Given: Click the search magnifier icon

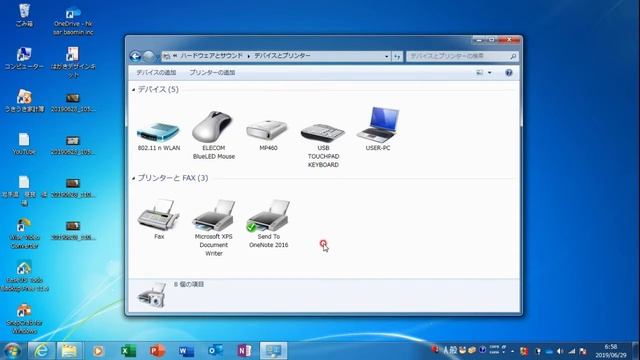Looking at the screenshot, I should coord(513,56).
